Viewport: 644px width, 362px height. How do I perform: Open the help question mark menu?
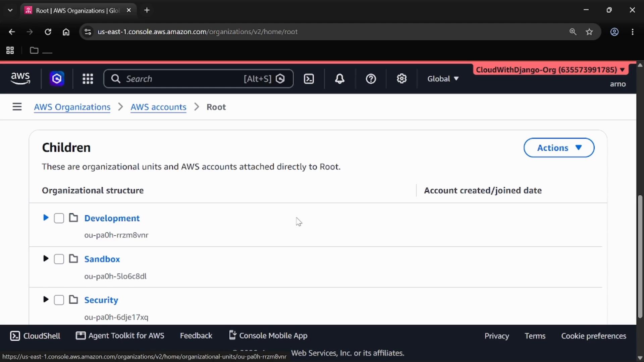pyautogui.click(x=371, y=79)
